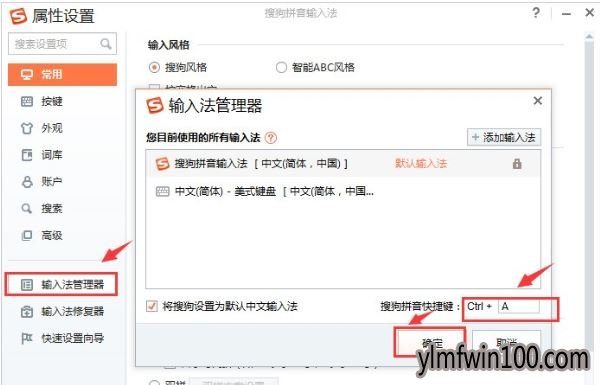Click the hotkey field containing A
Screen dimensions: 600x385
coord(519,306)
